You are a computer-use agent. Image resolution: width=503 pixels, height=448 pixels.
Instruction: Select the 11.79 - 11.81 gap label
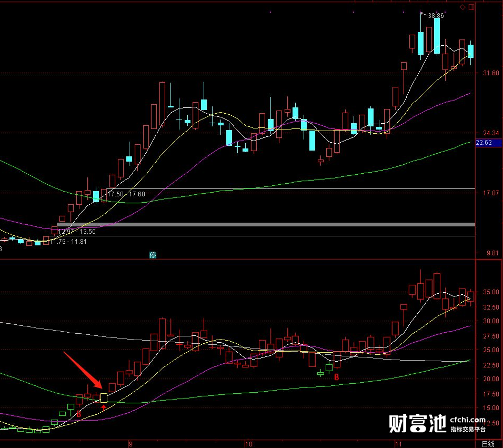point(68,241)
